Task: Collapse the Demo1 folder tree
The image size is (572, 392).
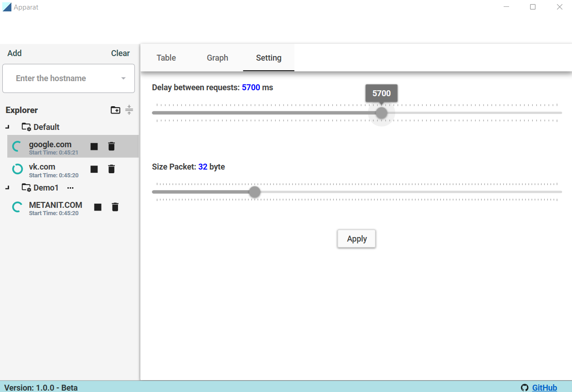Action: point(7,187)
